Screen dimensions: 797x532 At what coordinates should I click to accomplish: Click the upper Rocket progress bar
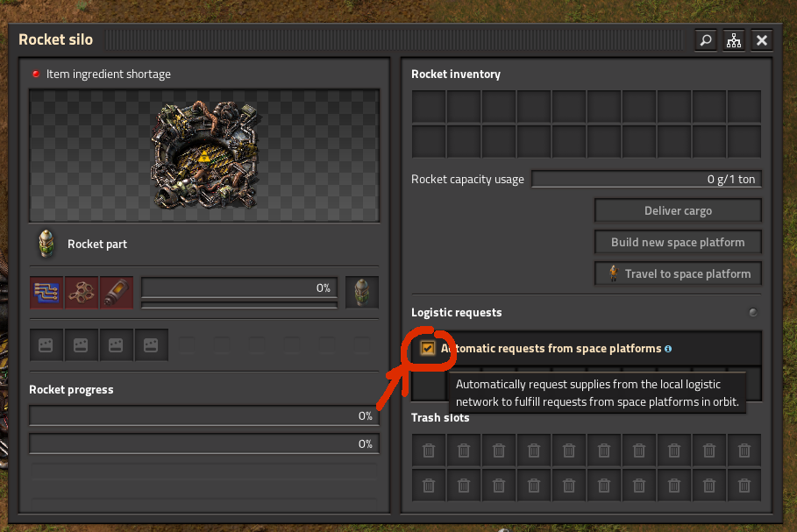tap(204, 415)
